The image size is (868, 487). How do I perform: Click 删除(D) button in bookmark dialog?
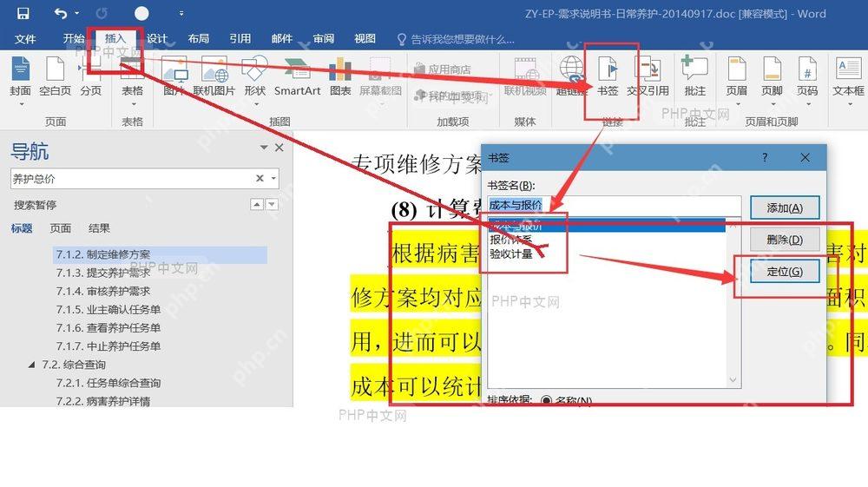pos(785,240)
